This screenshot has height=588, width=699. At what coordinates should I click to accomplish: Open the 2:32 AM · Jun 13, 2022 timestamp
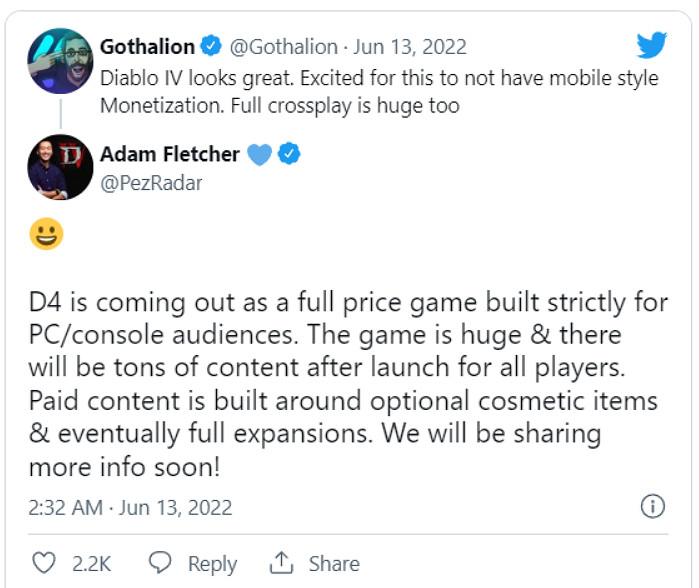pos(130,507)
